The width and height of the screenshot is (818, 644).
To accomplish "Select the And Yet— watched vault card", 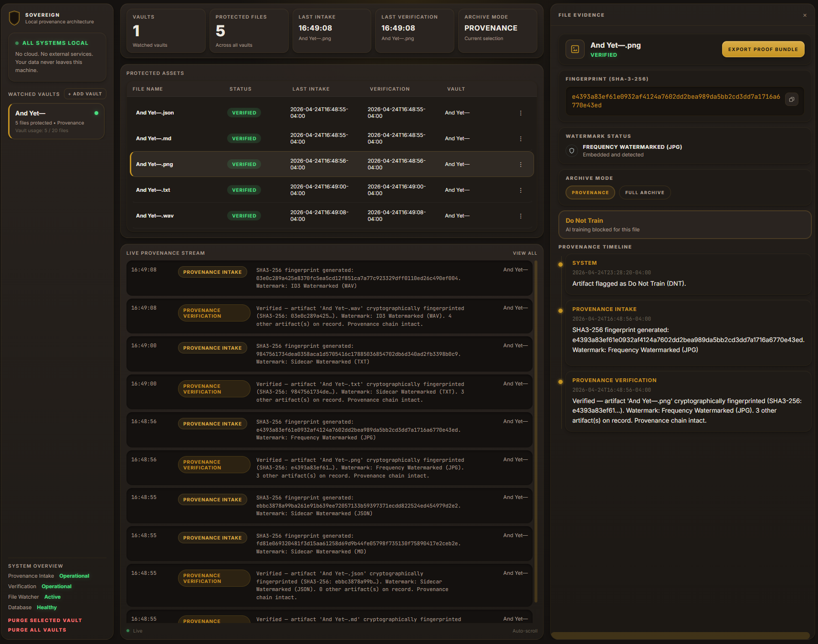I will (56, 121).
